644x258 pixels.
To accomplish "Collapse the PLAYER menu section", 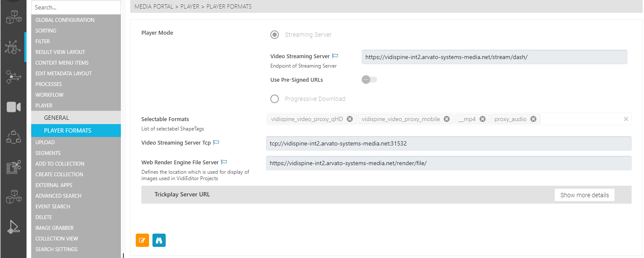I will (x=44, y=106).
